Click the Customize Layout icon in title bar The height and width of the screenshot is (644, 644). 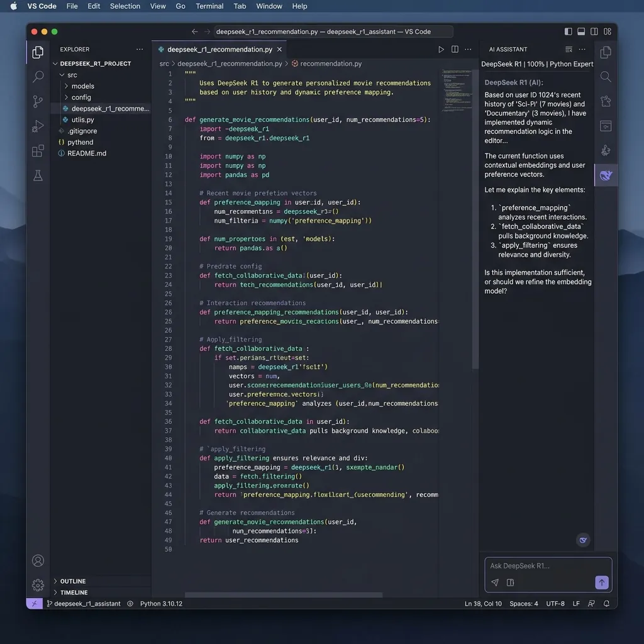[608, 31]
